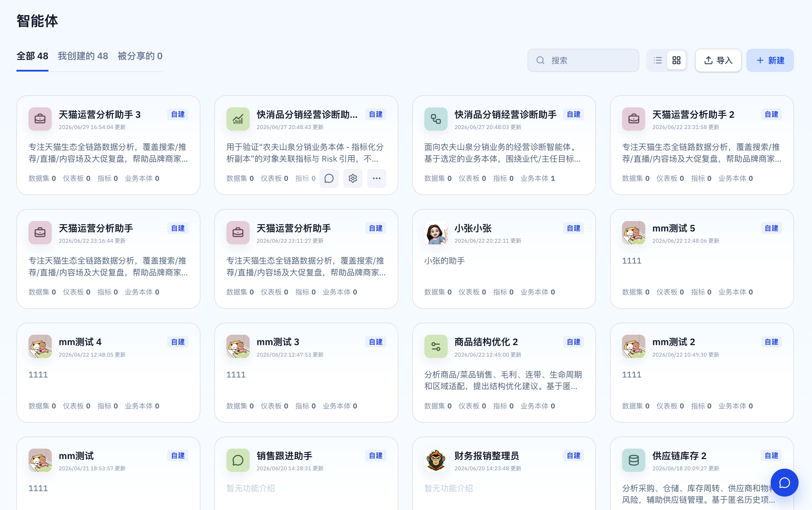Click the search magnifier icon
Viewport: 812px width, 510px height.
(x=540, y=60)
